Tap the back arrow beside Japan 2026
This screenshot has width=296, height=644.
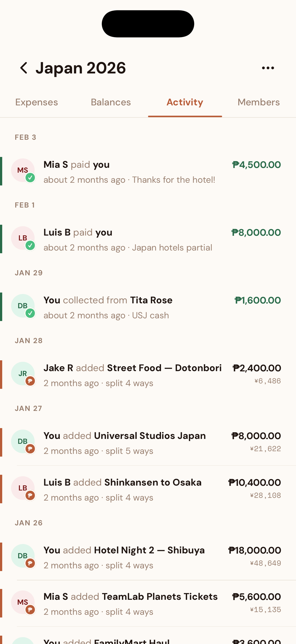tap(24, 68)
